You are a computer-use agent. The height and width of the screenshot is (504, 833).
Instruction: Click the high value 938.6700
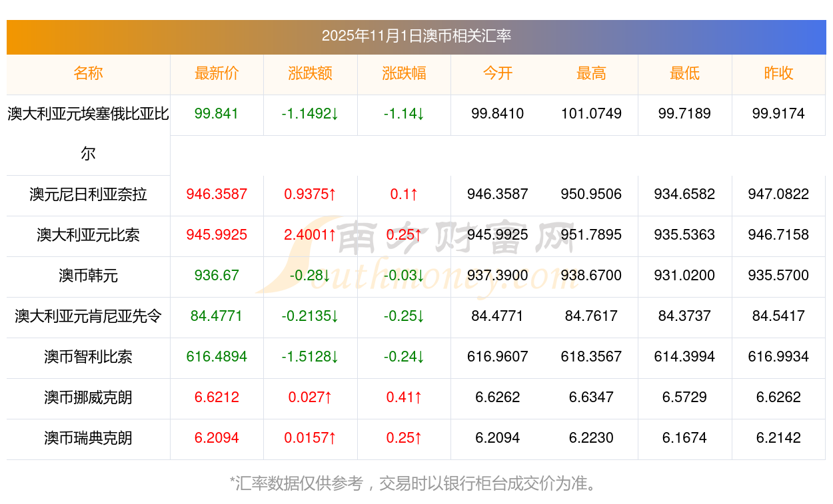591,276
